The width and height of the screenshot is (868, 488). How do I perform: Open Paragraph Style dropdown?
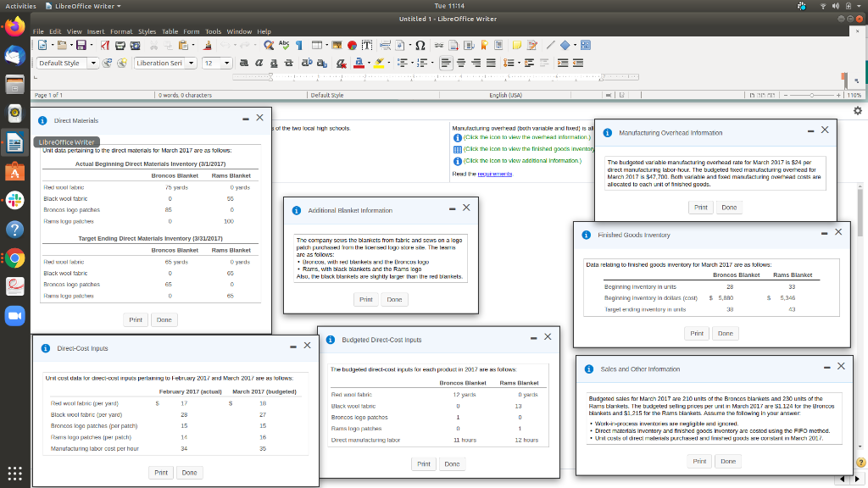click(x=93, y=63)
